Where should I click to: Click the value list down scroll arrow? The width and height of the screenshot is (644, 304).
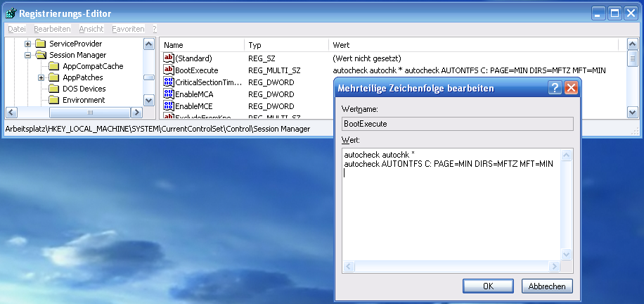(x=633, y=112)
